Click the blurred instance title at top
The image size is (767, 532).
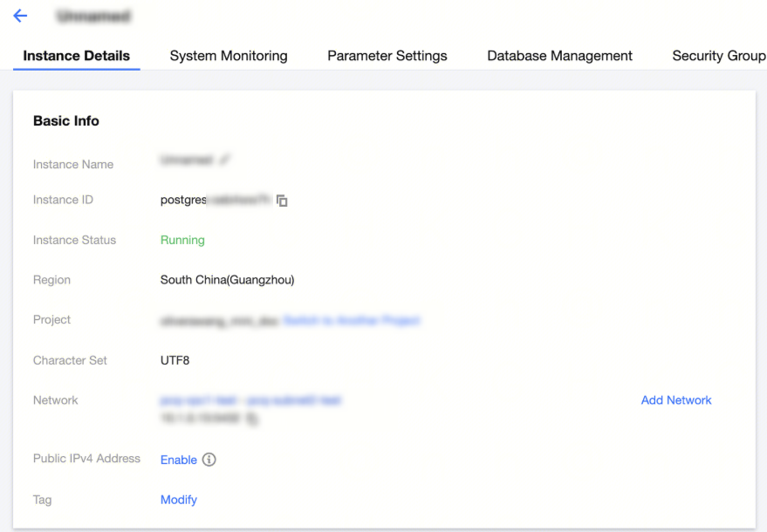point(92,17)
